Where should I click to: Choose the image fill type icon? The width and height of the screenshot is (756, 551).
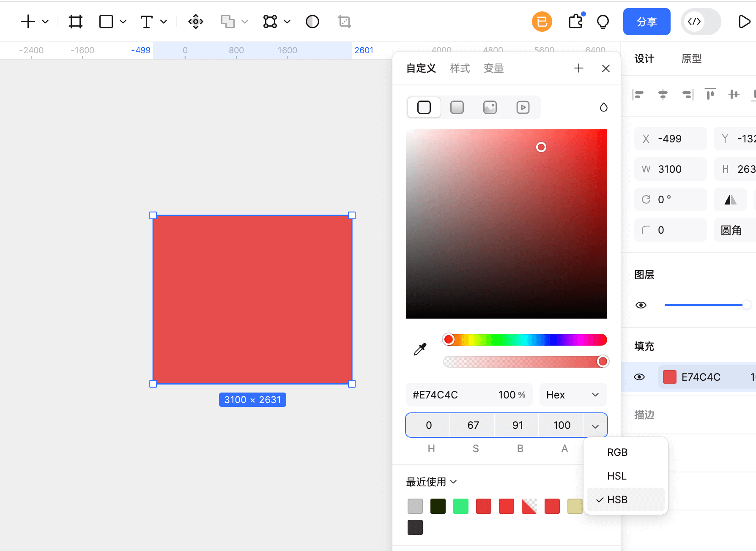coord(490,107)
